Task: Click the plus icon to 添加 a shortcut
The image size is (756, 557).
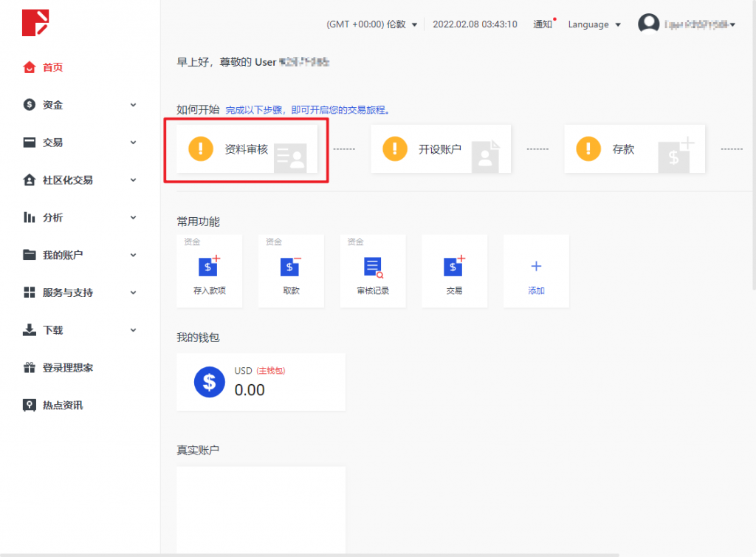Action: click(536, 267)
